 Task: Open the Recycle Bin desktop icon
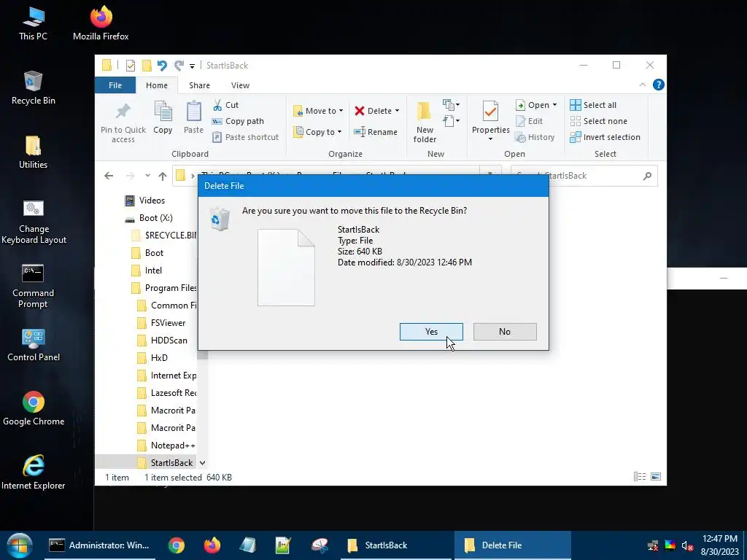[33, 88]
